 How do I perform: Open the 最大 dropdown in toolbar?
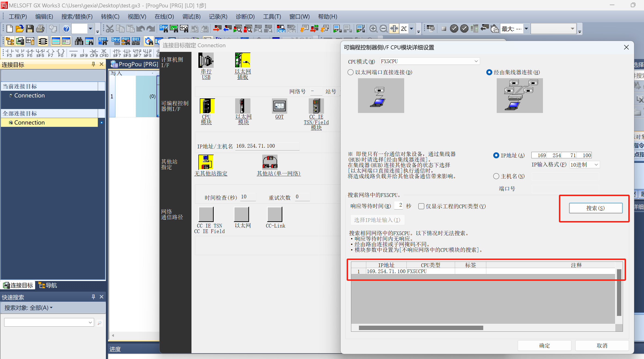coord(526,29)
